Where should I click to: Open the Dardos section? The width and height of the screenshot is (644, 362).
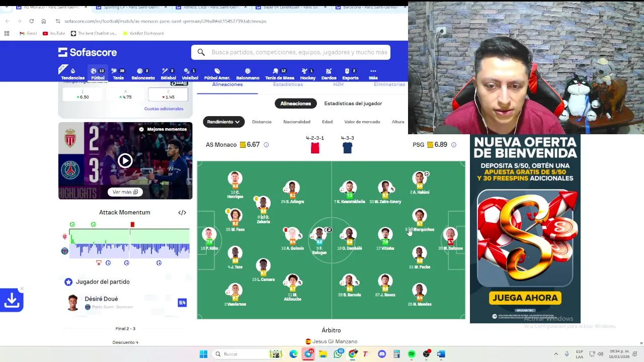pyautogui.click(x=329, y=74)
